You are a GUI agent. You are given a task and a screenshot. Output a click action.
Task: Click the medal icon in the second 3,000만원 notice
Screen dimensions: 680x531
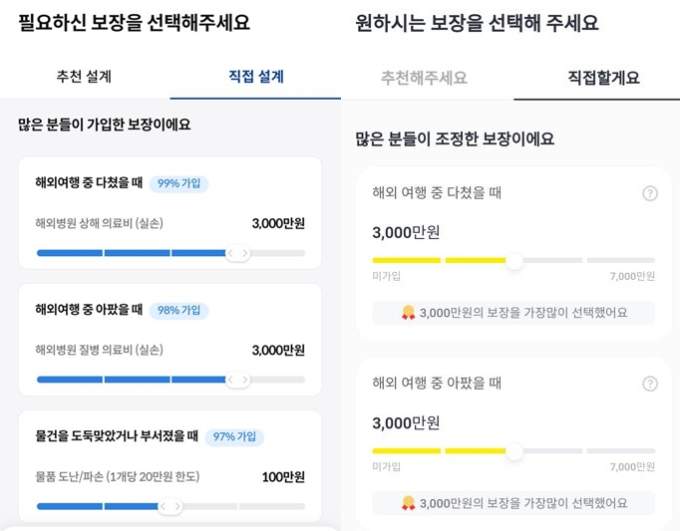click(x=408, y=503)
